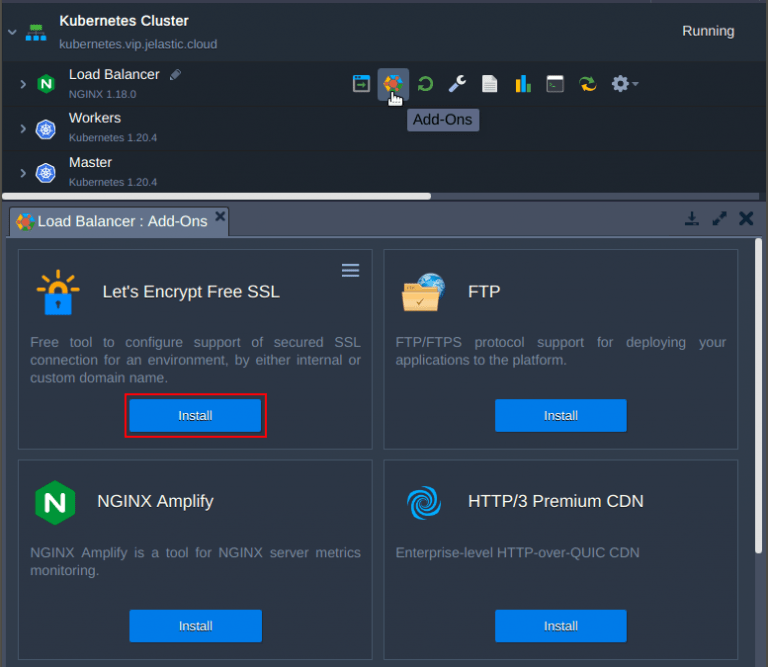Install the NGINX Amplify add-on
This screenshot has width=768, height=667.
[x=195, y=625]
